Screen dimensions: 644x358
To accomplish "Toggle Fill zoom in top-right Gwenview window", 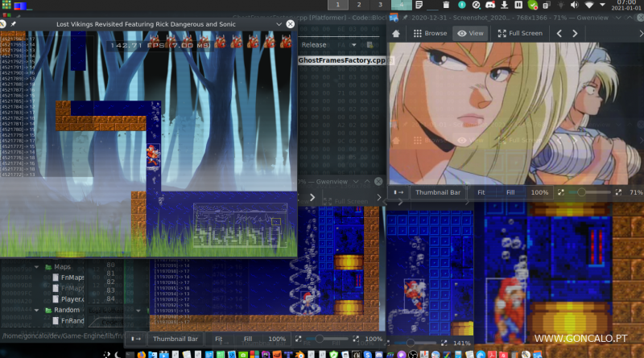I will click(x=510, y=193).
